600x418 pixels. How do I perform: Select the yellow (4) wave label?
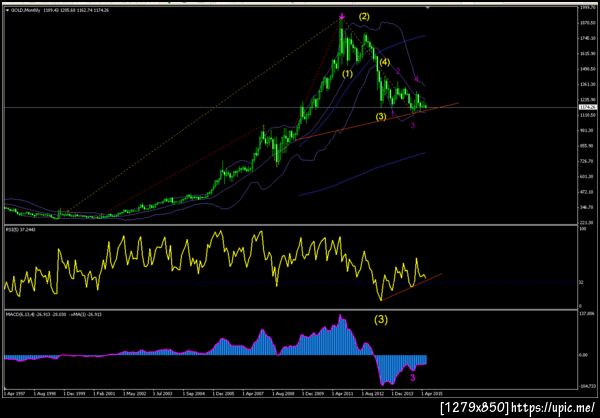384,62
